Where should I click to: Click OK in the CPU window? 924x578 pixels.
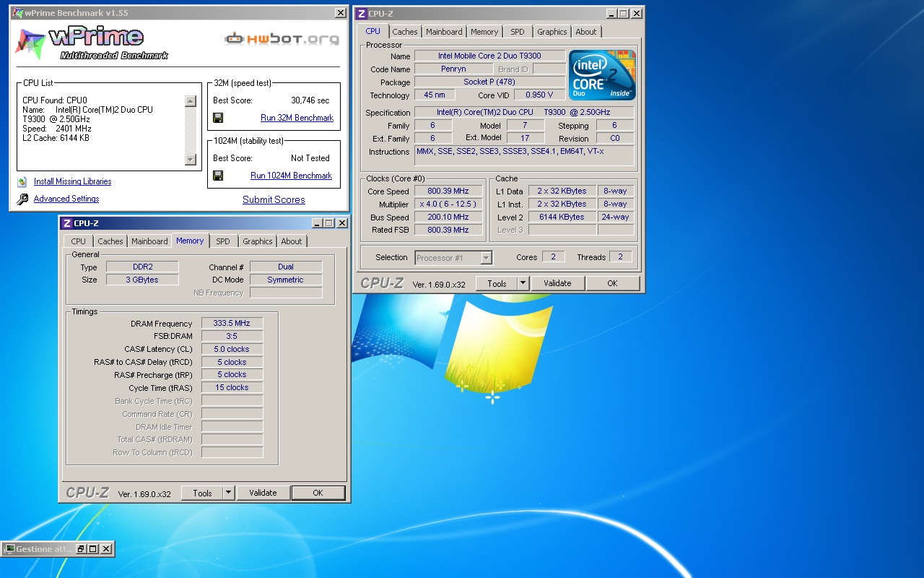pos(612,283)
